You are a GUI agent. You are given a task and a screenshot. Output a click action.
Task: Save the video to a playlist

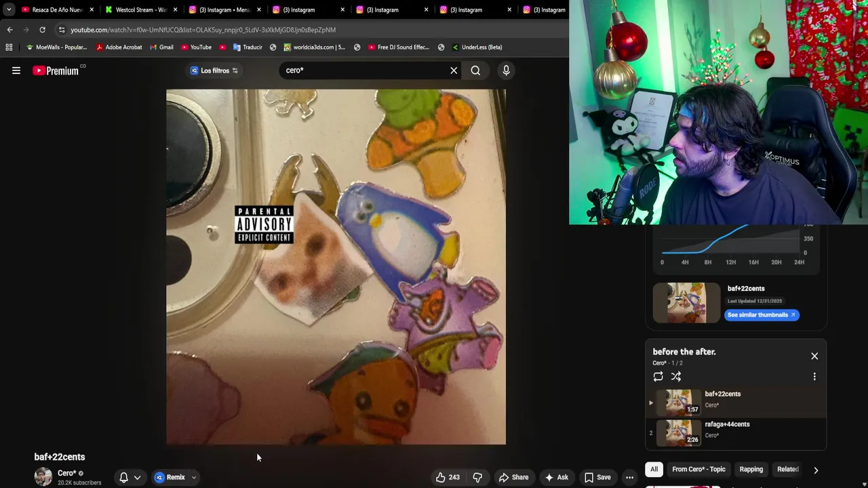point(597,477)
